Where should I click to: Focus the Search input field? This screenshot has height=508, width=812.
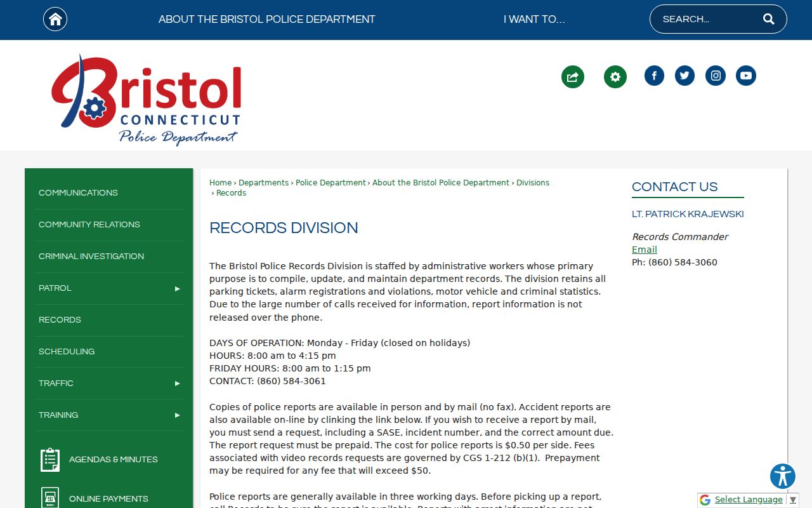(707, 19)
